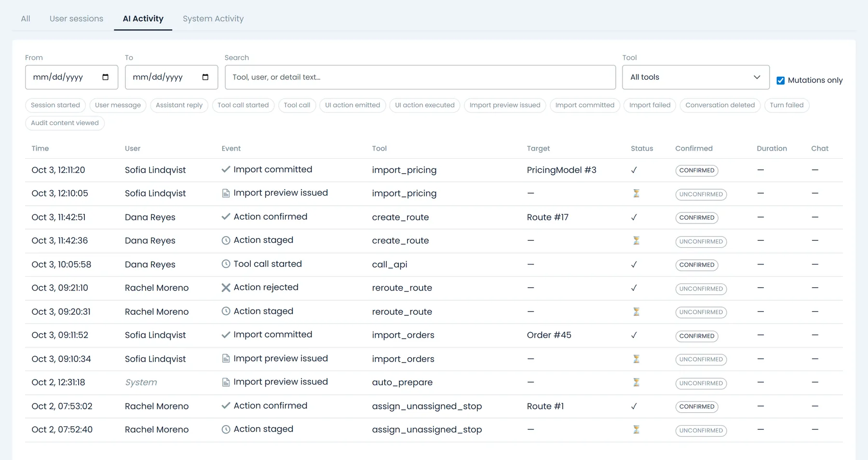Click the PricingModel #3 target cell

point(561,170)
